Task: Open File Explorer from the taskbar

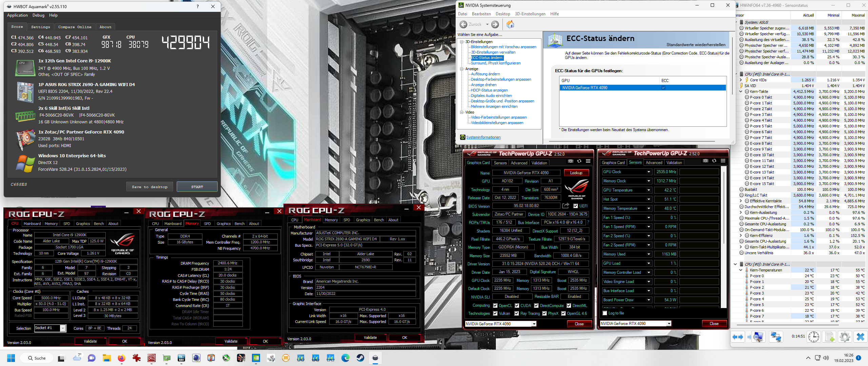Action: click(x=107, y=358)
